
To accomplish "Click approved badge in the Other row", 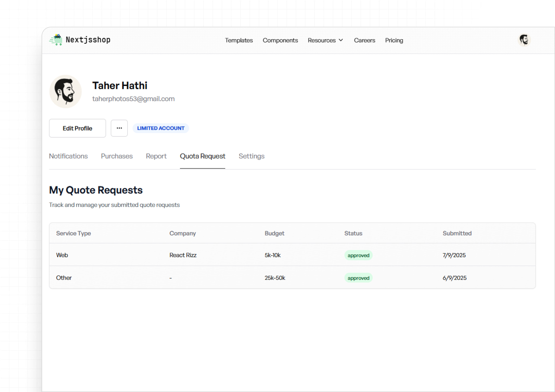I will tap(358, 278).
